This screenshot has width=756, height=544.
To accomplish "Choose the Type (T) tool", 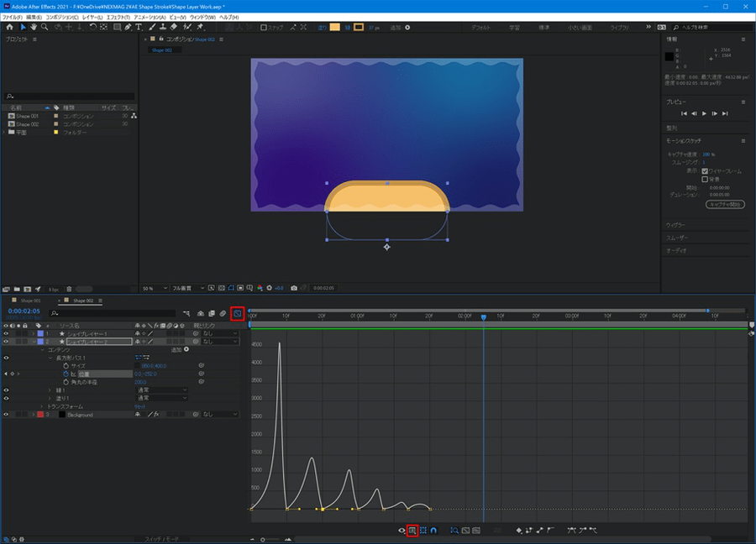I will click(x=139, y=27).
